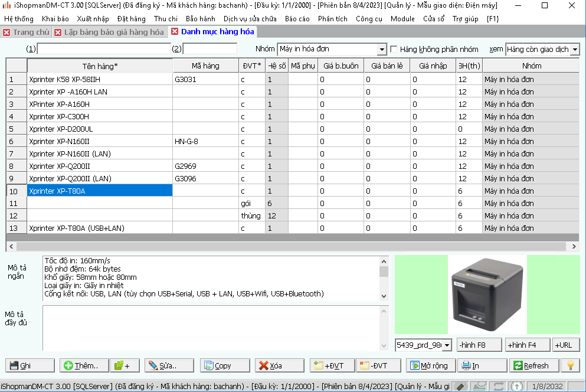Delete the item with the Xóa button
The height and width of the screenshot is (392, 586).
pyautogui.click(x=280, y=365)
